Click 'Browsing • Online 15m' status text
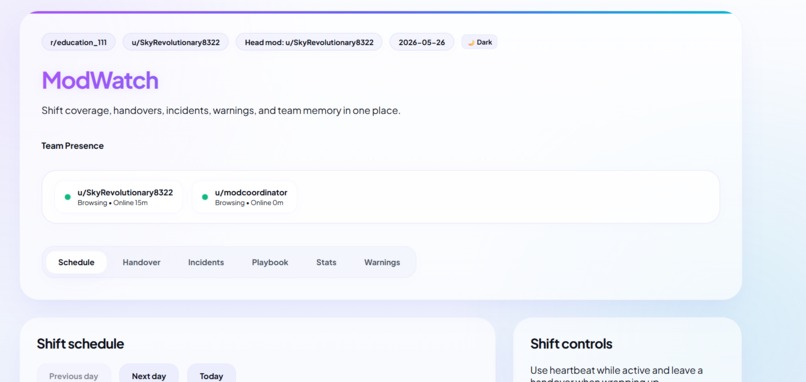This screenshot has height=382, width=806. pos(113,203)
